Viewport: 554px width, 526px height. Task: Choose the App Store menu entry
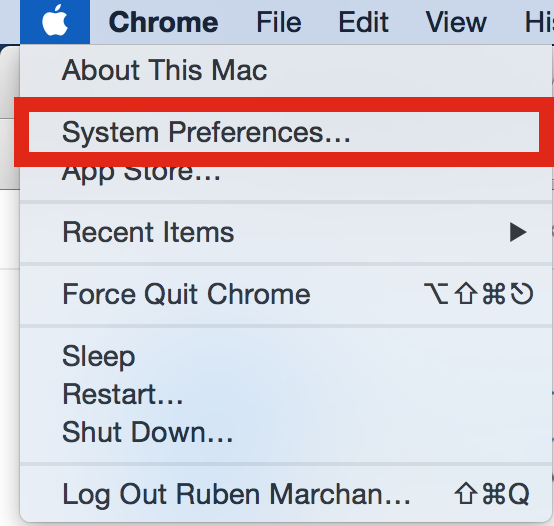pos(141,173)
